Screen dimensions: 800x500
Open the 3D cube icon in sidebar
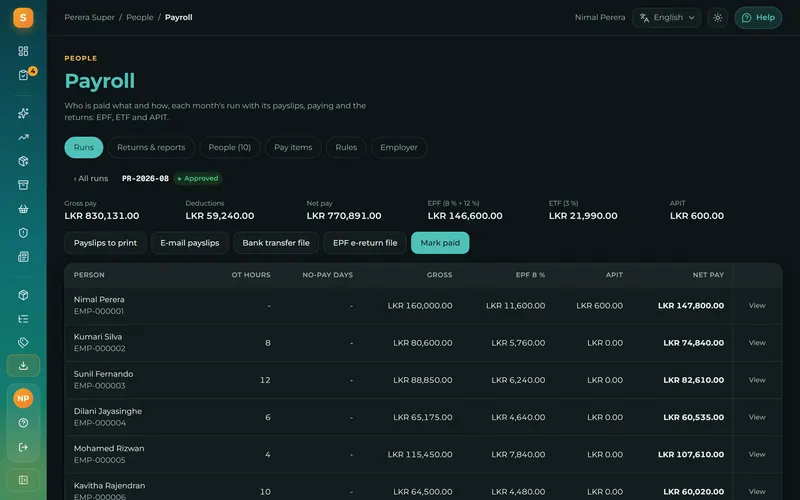click(x=23, y=295)
